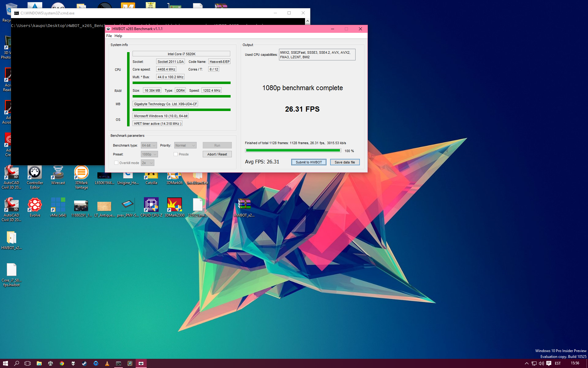Image resolution: width=588 pixels, height=368 pixels.
Task: Open the Preset 1080p dropdown
Action: [x=149, y=154]
